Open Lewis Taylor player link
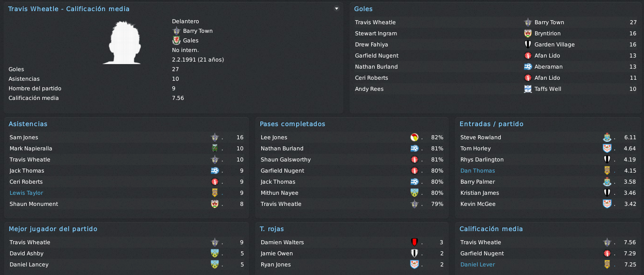 [x=26, y=193]
